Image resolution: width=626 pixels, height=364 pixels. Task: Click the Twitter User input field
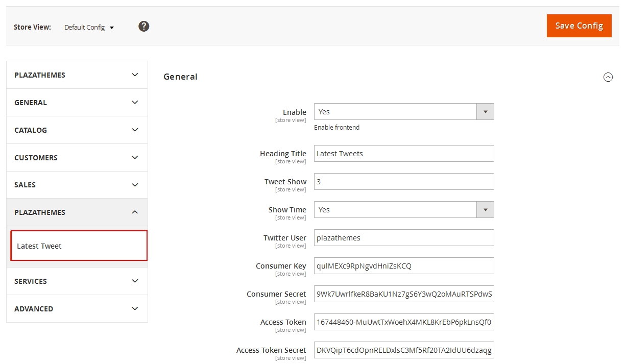[403, 238]
